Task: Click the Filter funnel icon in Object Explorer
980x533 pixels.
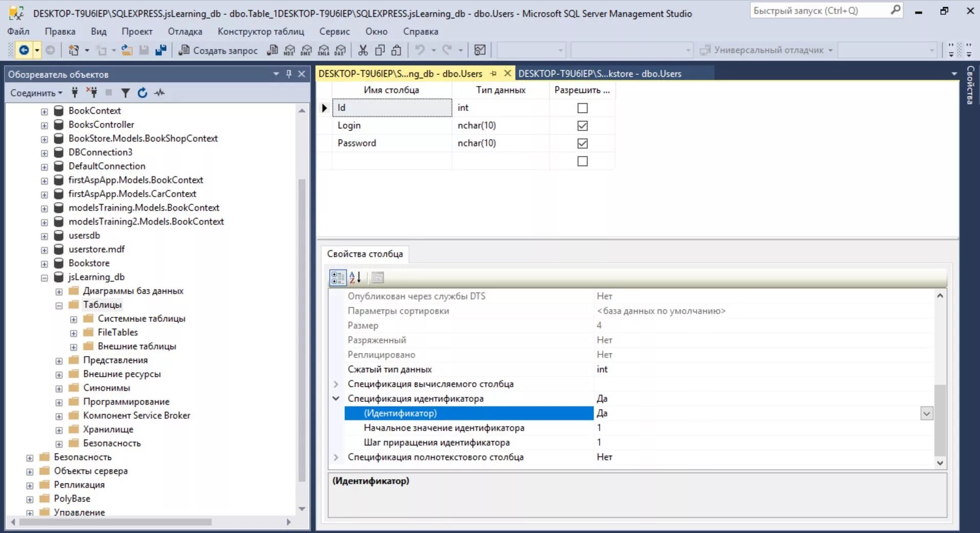Action: point(126,92)
